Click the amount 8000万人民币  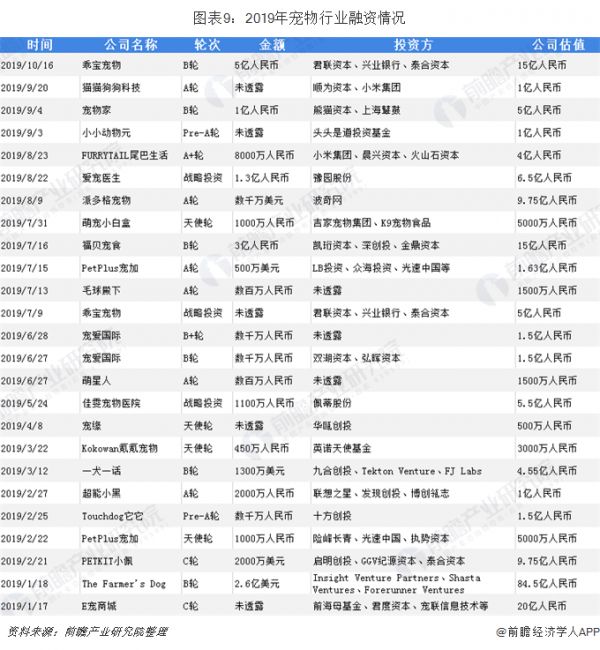[x=265, y=155]
